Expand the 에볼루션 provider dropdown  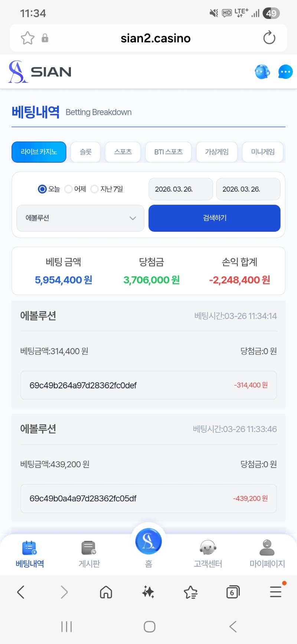(80, 218)
